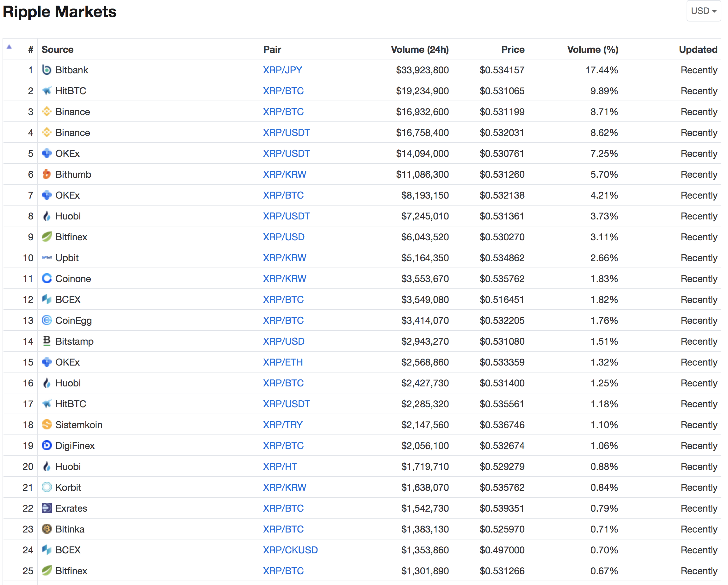Click the HitBTC icon in row 2
Image resolution: width=728 pixels, height=585 pixels.
(46, 91)
